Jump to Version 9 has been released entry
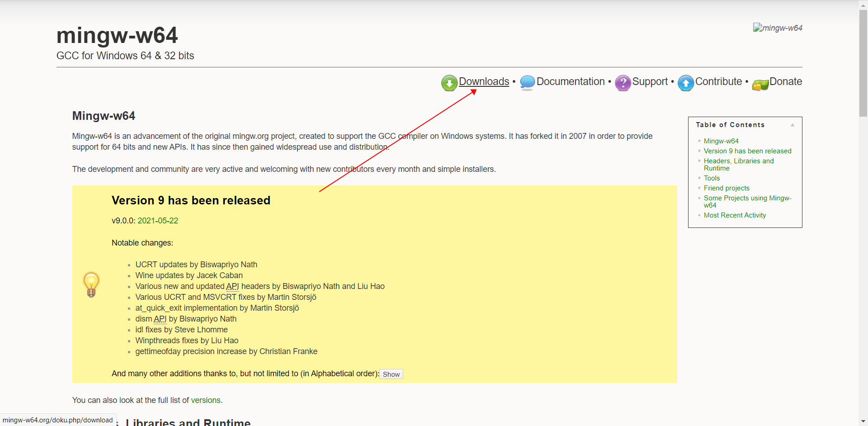The image size is (868, 426). tap(747, 151)
